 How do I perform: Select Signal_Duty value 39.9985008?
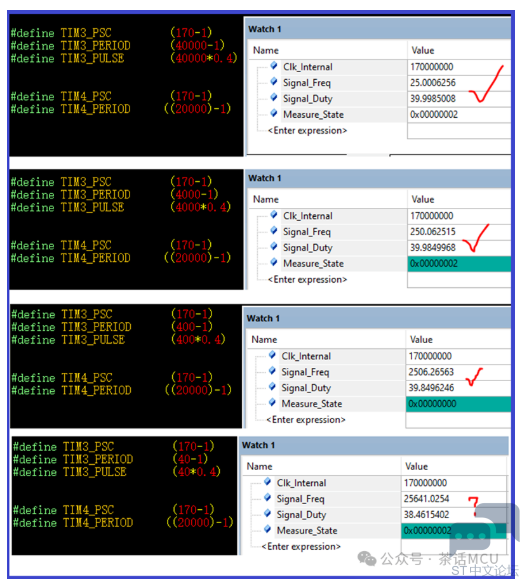(x=433, y=99)
